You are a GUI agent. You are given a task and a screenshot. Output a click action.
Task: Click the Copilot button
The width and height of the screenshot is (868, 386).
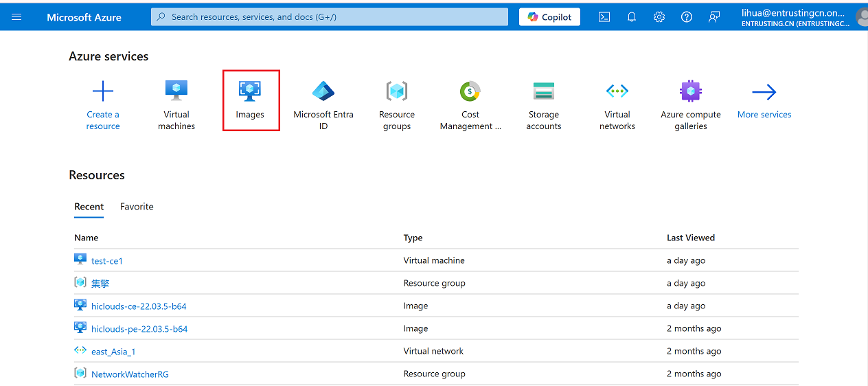click(x=549, y=17)
